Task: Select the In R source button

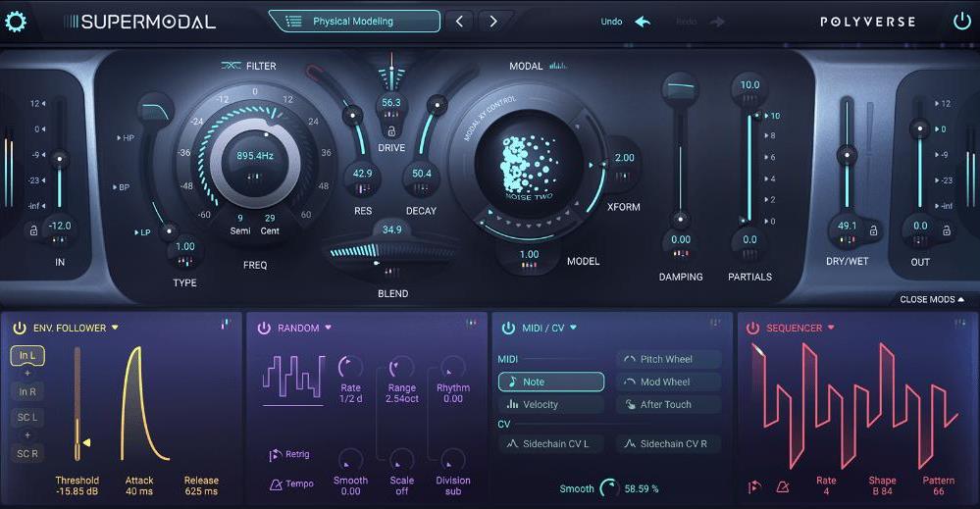Action: (27, 392)
